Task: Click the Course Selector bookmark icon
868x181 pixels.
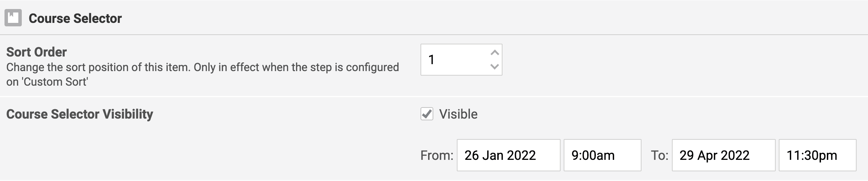Action: point(13,18)
